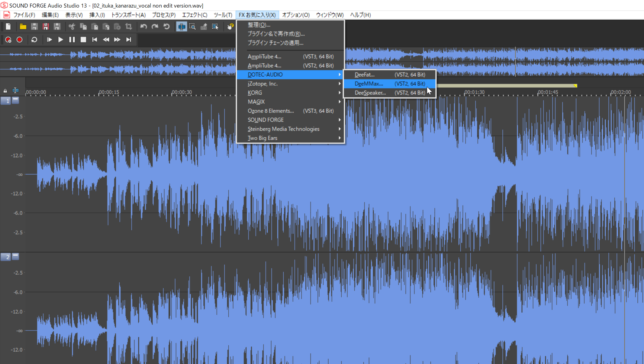Toggle Loop Playback button
Image resolution: width=644 pixels, height=364 pixels.
(34, 40)
